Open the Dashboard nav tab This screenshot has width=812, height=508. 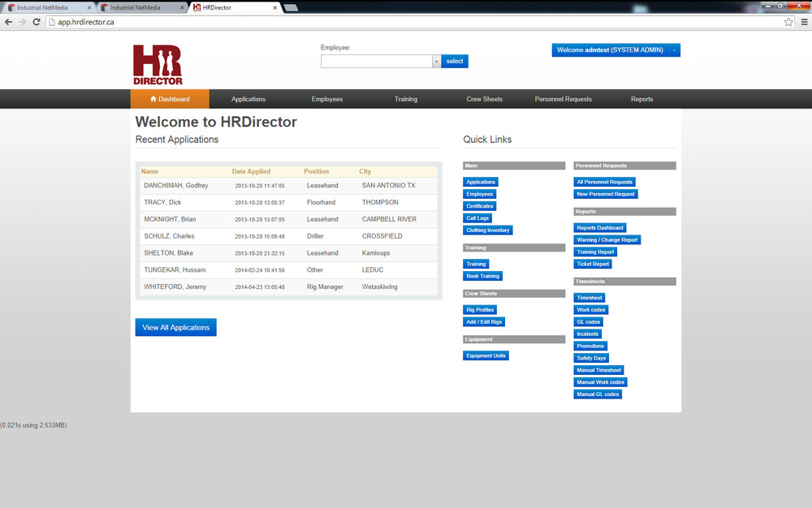[x=170, y=99]
